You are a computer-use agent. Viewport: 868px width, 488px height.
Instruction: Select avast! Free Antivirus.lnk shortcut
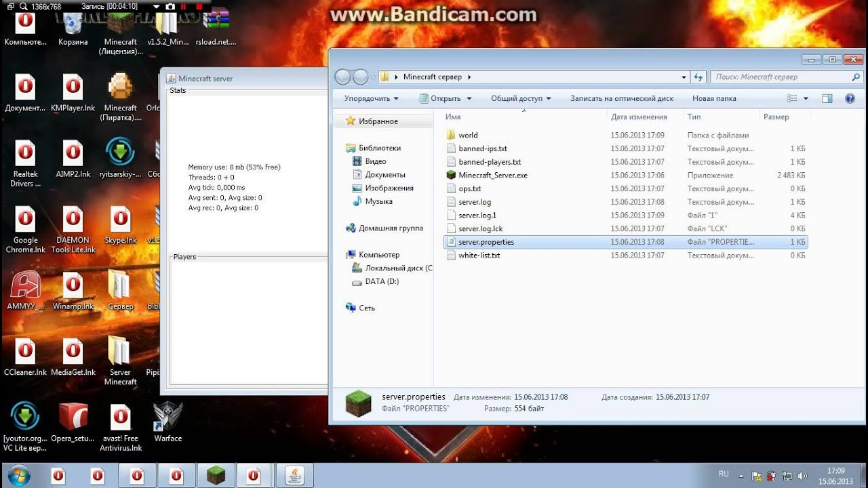[x=121, y=428]
